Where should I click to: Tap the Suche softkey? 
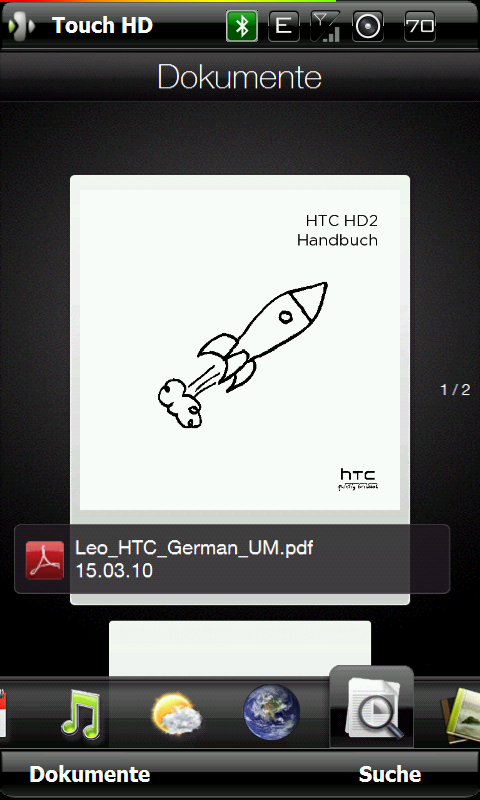click(390, 774)
